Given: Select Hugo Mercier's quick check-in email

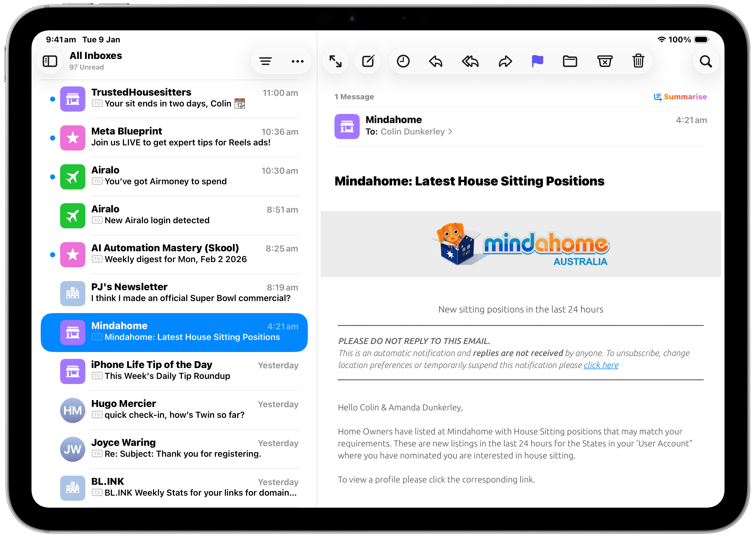Looking at the screenshot, I should tap(179, 410).
